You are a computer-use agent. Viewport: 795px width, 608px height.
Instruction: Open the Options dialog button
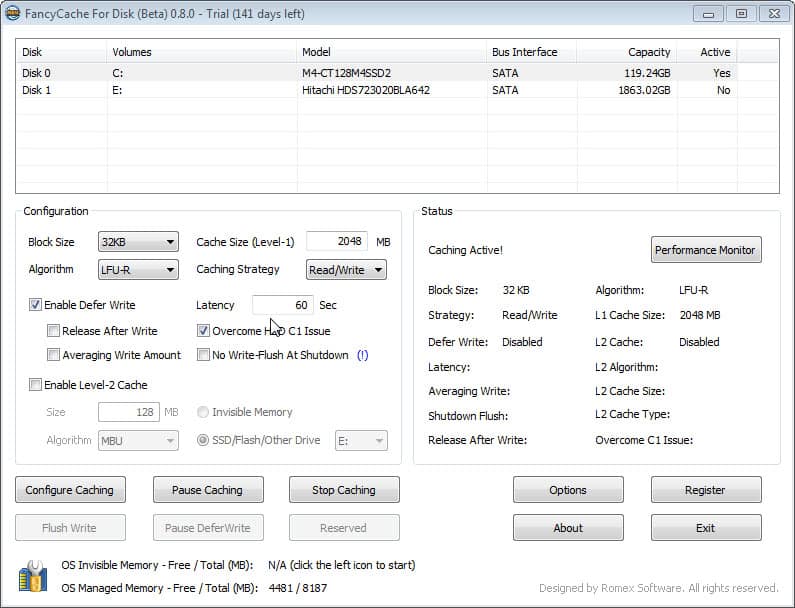click(568, 490)
